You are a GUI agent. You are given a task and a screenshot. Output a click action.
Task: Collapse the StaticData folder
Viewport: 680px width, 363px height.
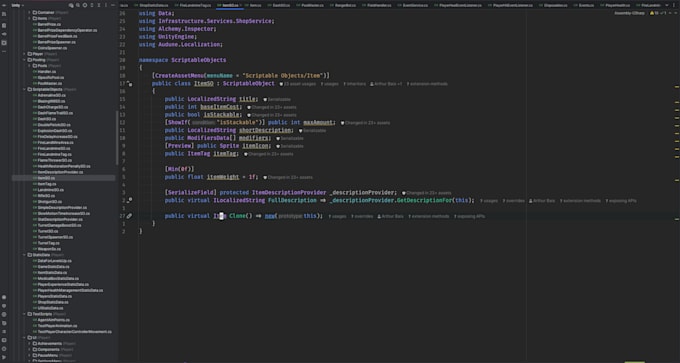(25, 255)
